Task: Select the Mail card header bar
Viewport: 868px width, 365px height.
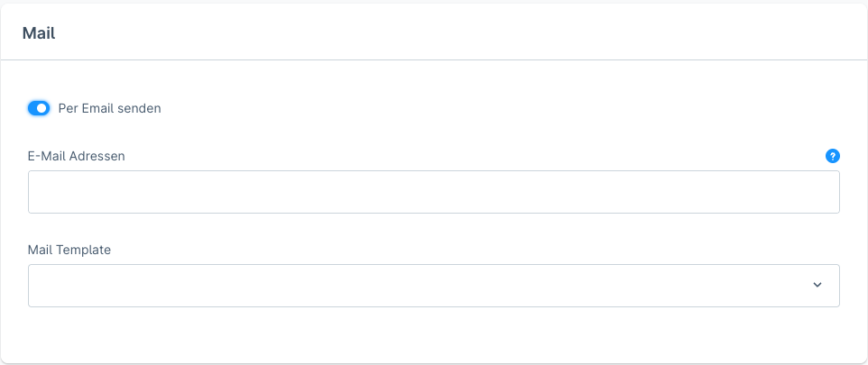Action: tap(433, 33)
